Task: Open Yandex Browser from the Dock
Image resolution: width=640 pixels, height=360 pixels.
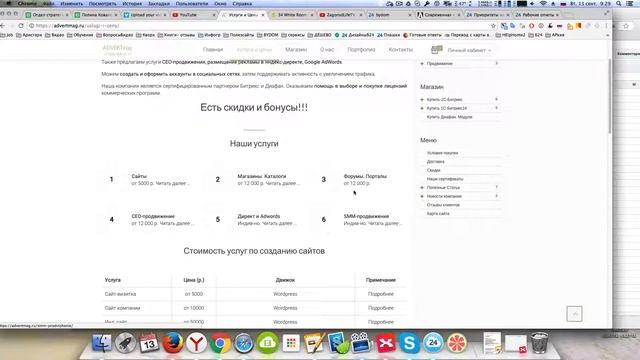Action: (x=196, y=343)
